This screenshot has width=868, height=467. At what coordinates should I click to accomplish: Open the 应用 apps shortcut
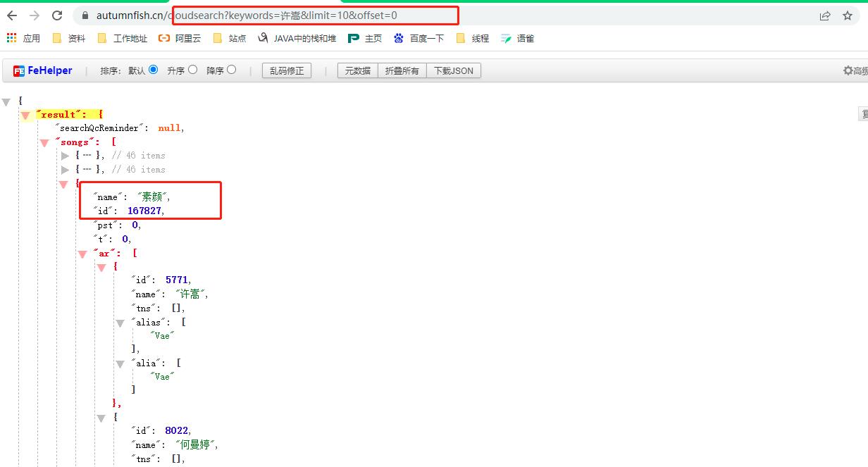pos(23,38)
